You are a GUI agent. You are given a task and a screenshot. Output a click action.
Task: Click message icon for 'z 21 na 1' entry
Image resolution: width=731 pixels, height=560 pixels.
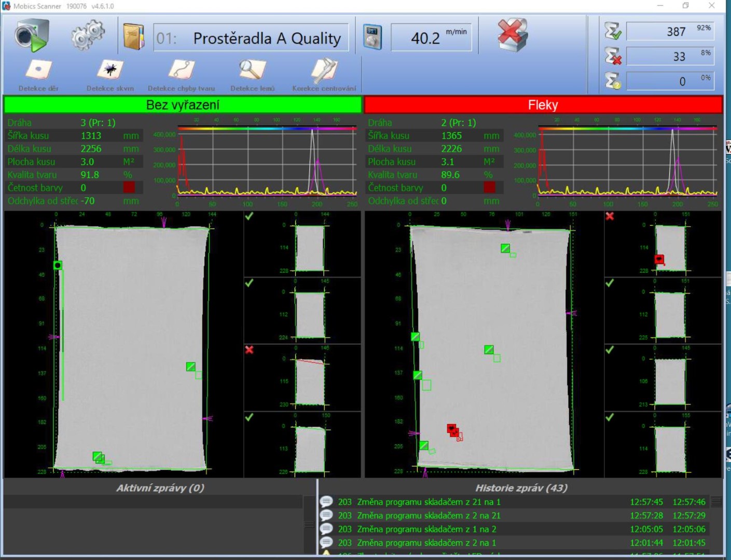click(x=326, y=501)
